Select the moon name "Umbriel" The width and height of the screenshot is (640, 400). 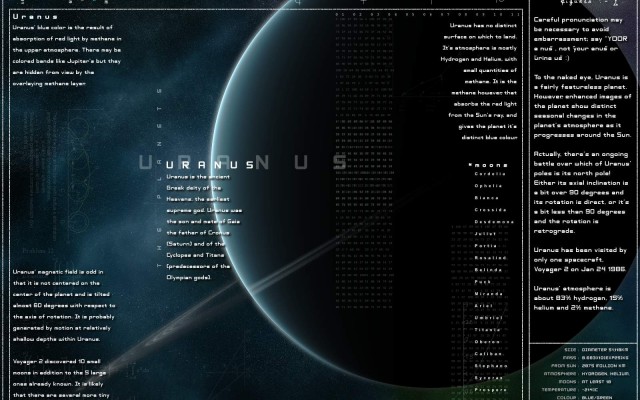tap(489, 318)
